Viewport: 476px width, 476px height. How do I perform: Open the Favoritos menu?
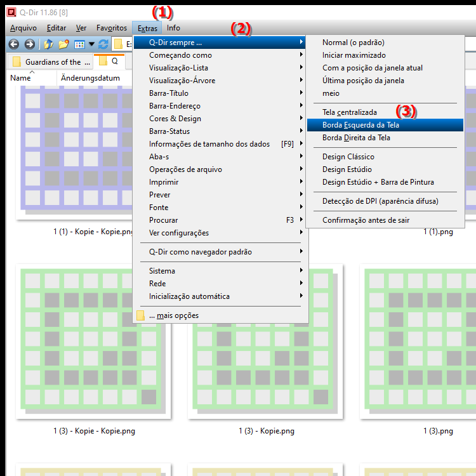coord(111,28)
